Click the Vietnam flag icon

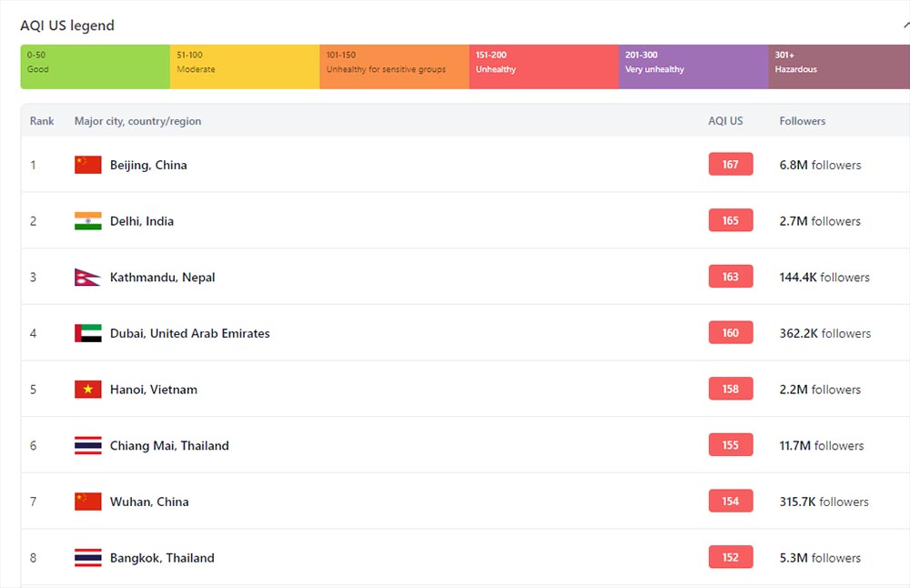coord(87,390)
